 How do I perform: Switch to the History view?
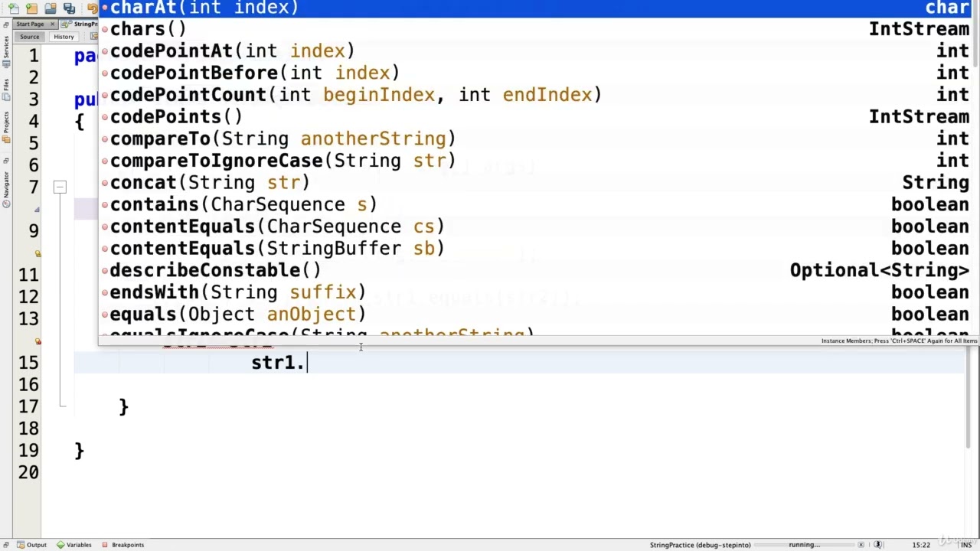pos(64,37)
